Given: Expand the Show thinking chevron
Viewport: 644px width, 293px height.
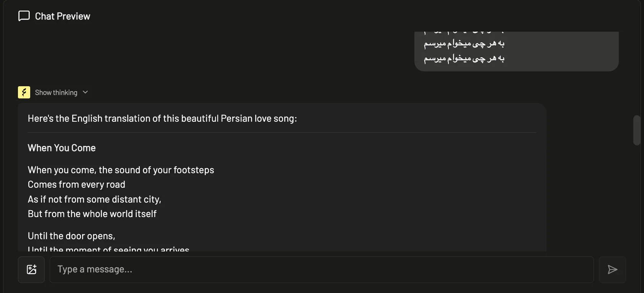Looking at the screenshot, I should point(85,92).
